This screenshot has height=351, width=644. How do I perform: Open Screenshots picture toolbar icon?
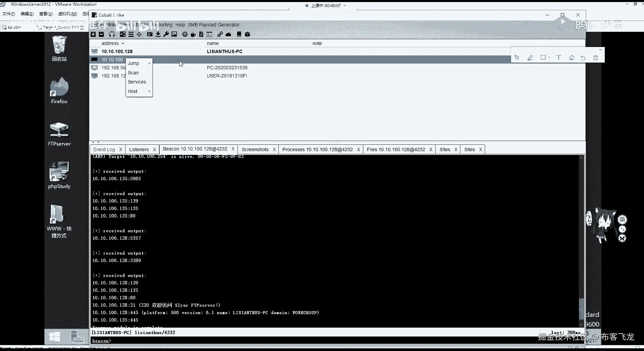click(174, 34)
